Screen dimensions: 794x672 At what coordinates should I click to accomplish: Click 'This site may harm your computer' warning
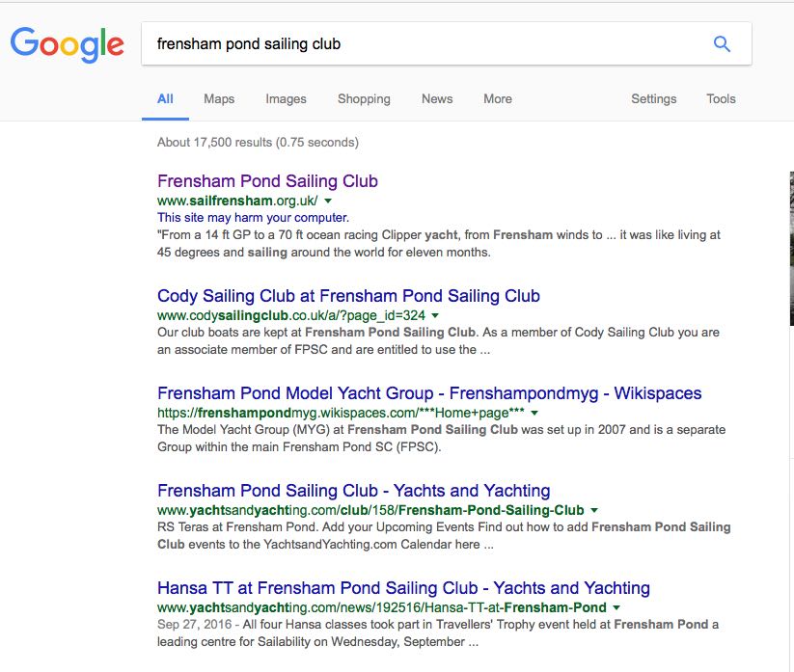[x=253, y=218]
